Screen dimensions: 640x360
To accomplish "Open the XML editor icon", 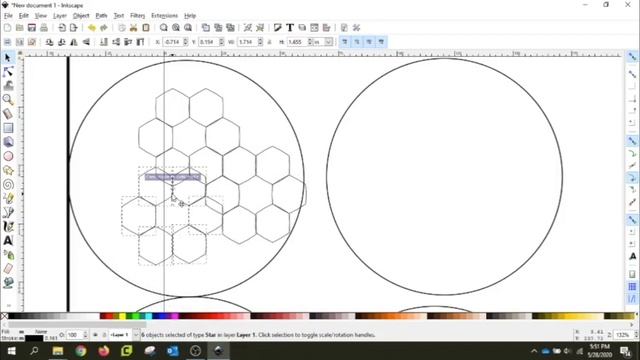I will tap(314, 28).
